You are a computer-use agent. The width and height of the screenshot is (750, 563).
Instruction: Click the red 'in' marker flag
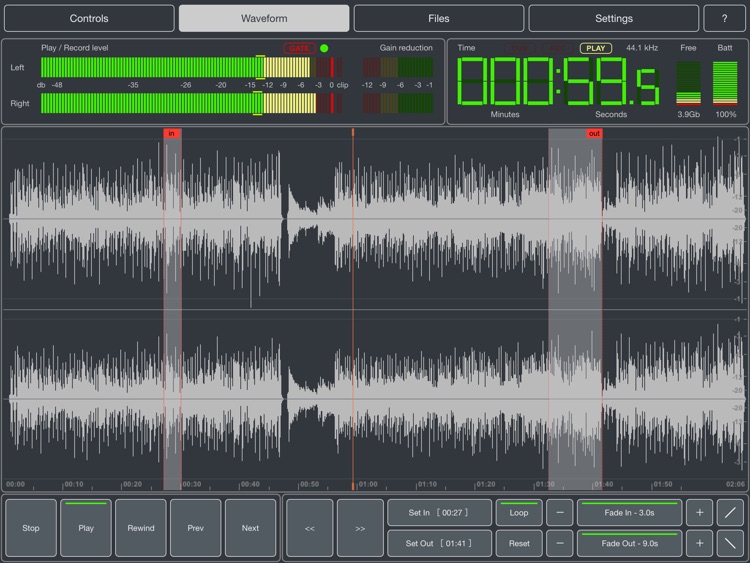coord(172,133)
